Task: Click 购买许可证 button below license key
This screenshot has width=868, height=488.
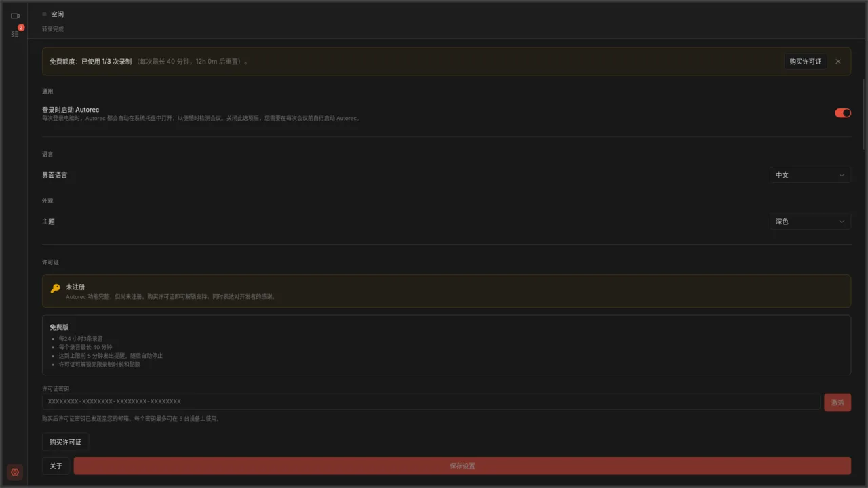Action: (x=66, y=442)
